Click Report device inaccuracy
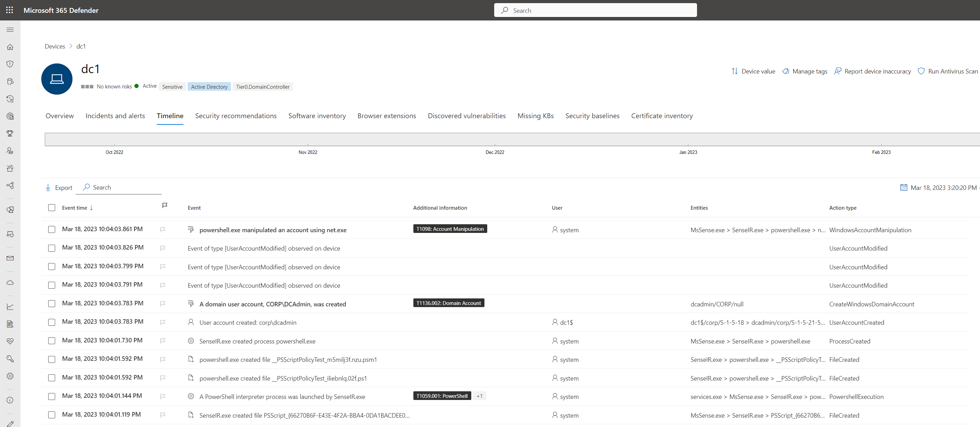This screenshot has height=427, width=980. tap(872, 71)
